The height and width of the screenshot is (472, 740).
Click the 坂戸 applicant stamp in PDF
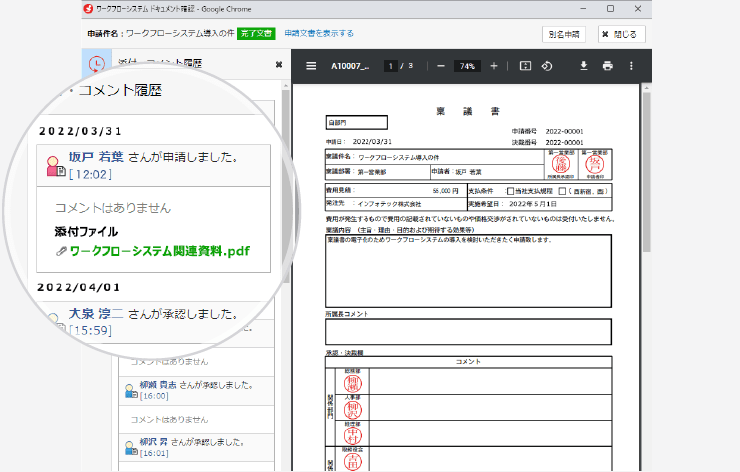click(x=595, y=164)
